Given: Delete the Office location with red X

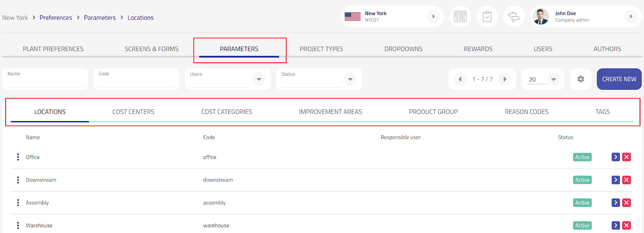Looking at the screenshot, I should [626, 157].
